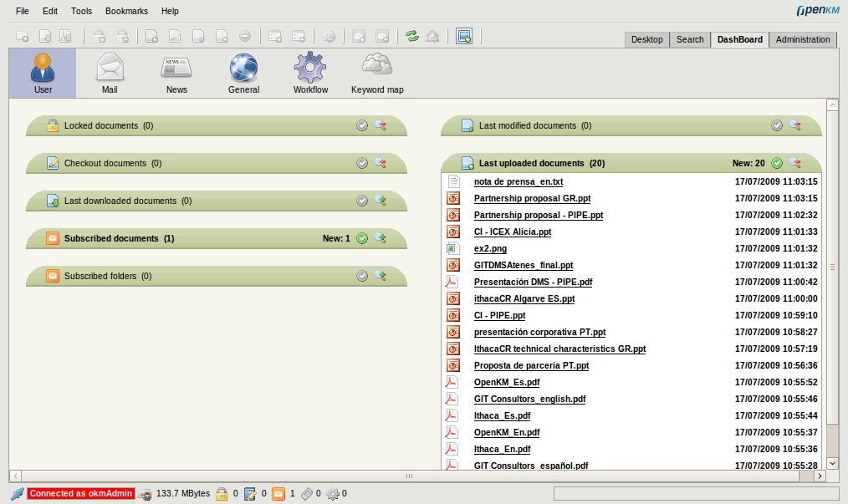Viewport: 848px width, 504px height.
Task: Click the horizontal scrollbar right arrow
Action: tap(820, 476)
